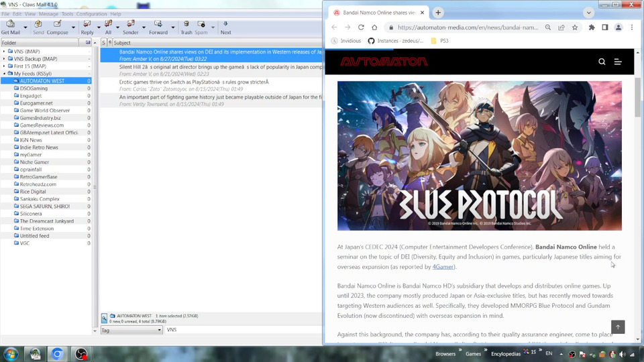Open the Edit menu

[17, 14]
